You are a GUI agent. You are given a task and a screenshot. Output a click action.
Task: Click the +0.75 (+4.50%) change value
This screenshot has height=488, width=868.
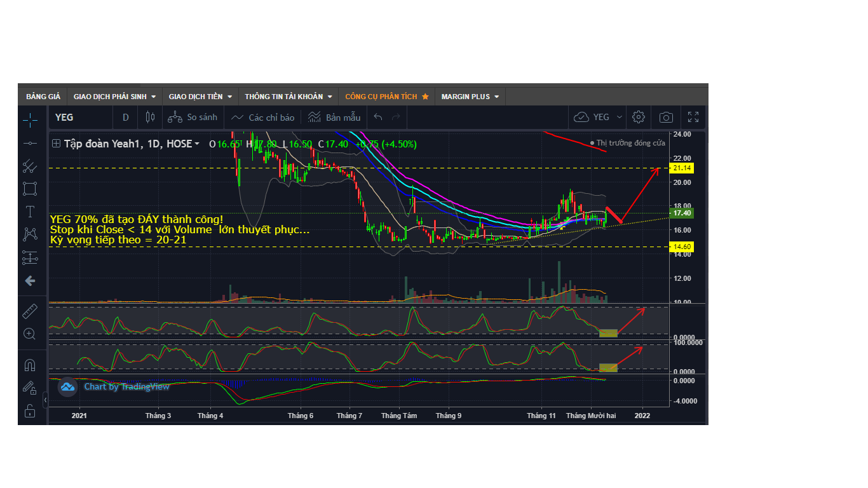(386, 144)
